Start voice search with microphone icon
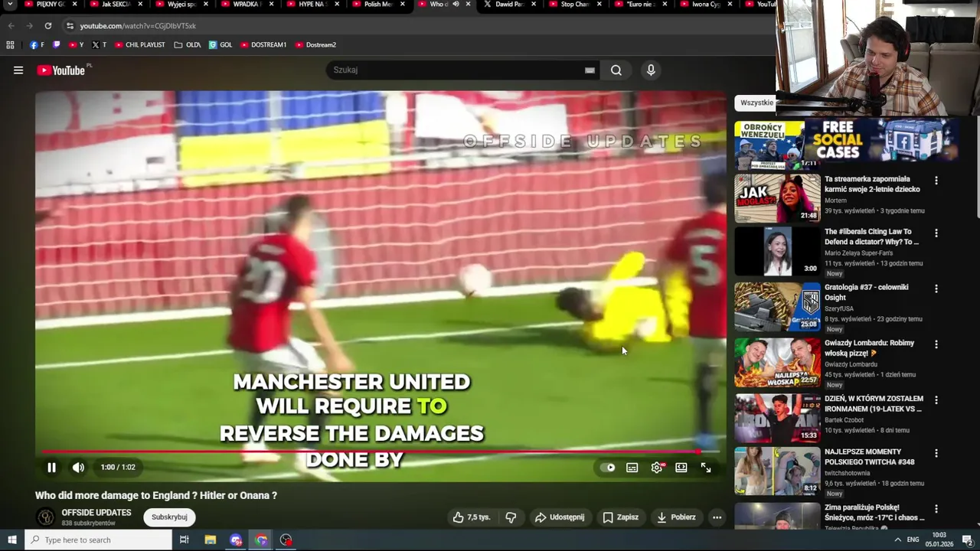980x551 pixels. coord(651,70)
